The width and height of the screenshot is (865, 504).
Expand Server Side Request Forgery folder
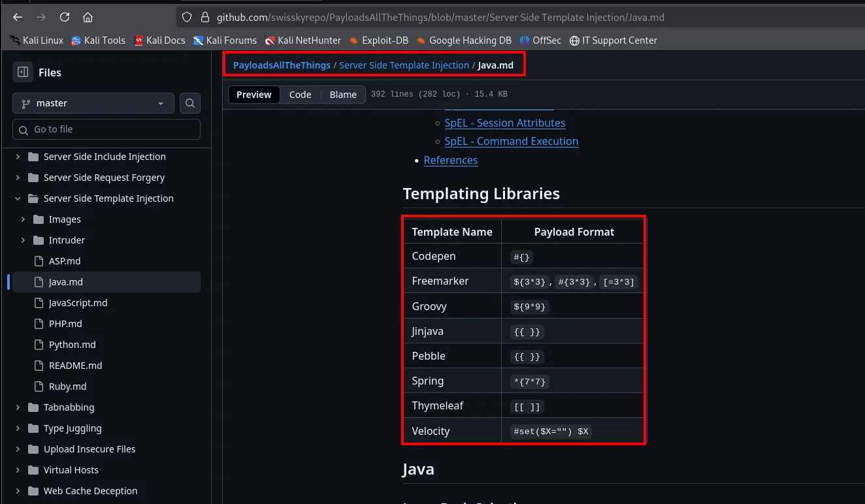(18, 178)
